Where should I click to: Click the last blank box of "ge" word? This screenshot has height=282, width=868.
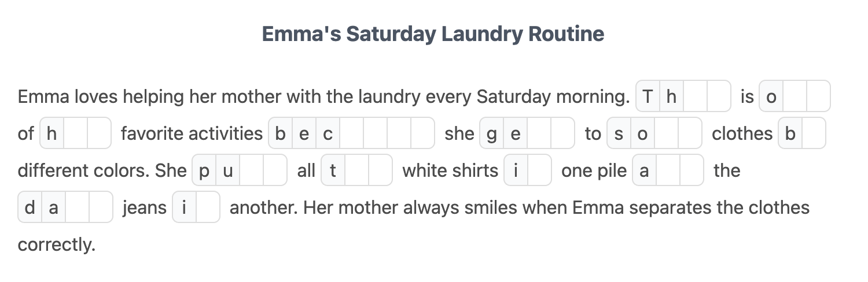(x=562, y=133)
